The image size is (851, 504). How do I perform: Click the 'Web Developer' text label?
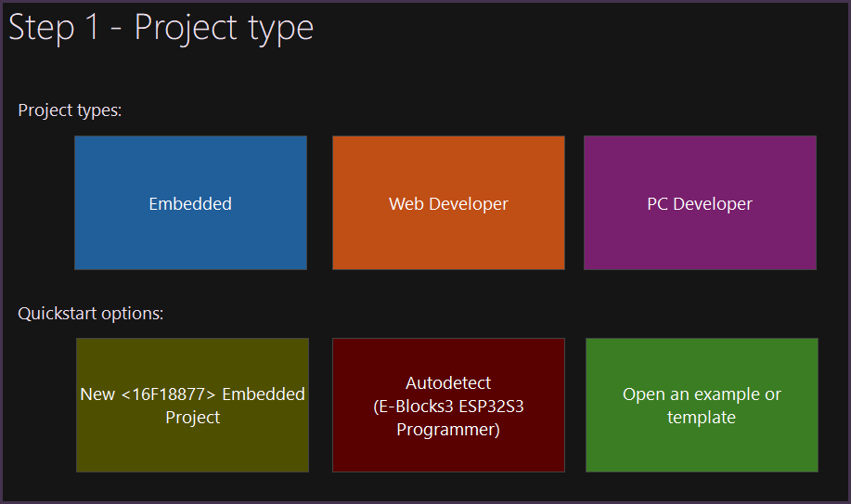[448, 204]
